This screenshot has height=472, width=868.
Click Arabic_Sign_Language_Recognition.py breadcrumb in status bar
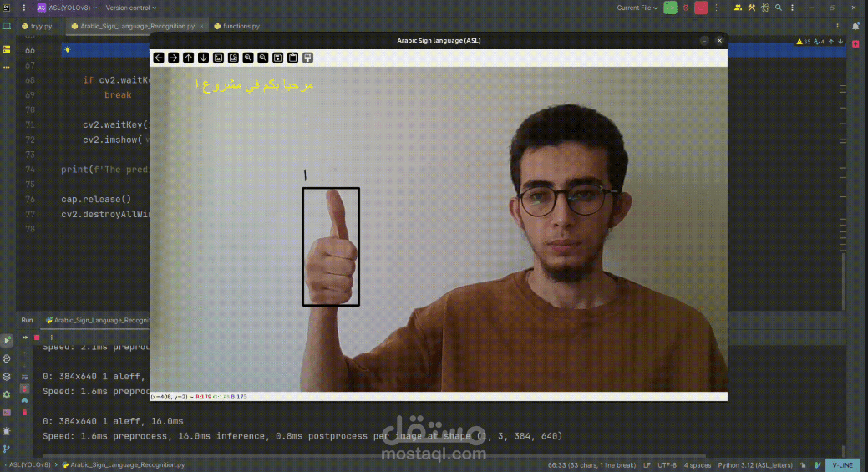(x=123, y=465)
